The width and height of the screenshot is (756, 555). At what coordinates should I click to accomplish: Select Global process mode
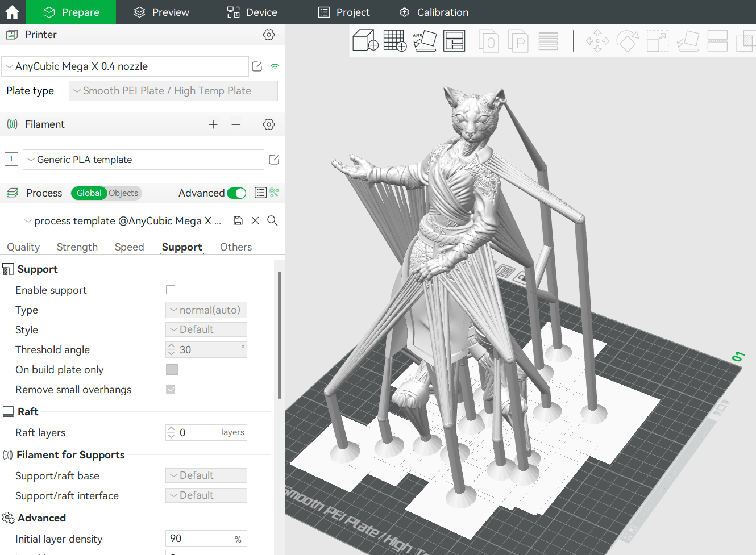89,193
